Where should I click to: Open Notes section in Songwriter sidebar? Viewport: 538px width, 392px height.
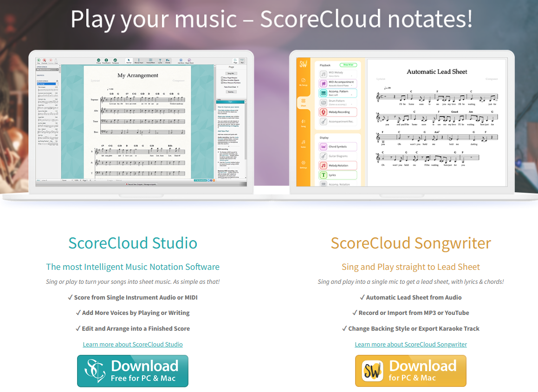click(303, 144)
